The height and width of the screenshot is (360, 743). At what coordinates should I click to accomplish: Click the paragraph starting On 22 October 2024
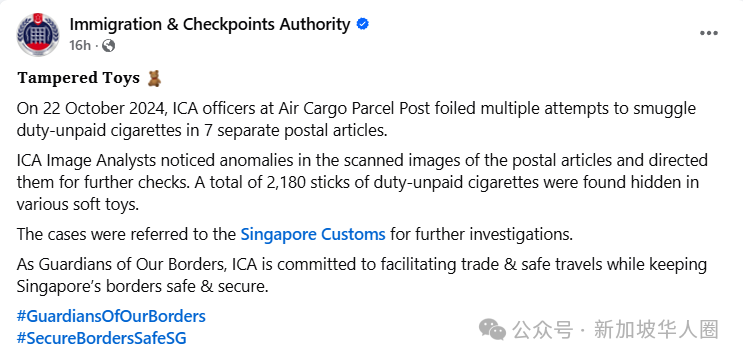(x=356, y=119)
